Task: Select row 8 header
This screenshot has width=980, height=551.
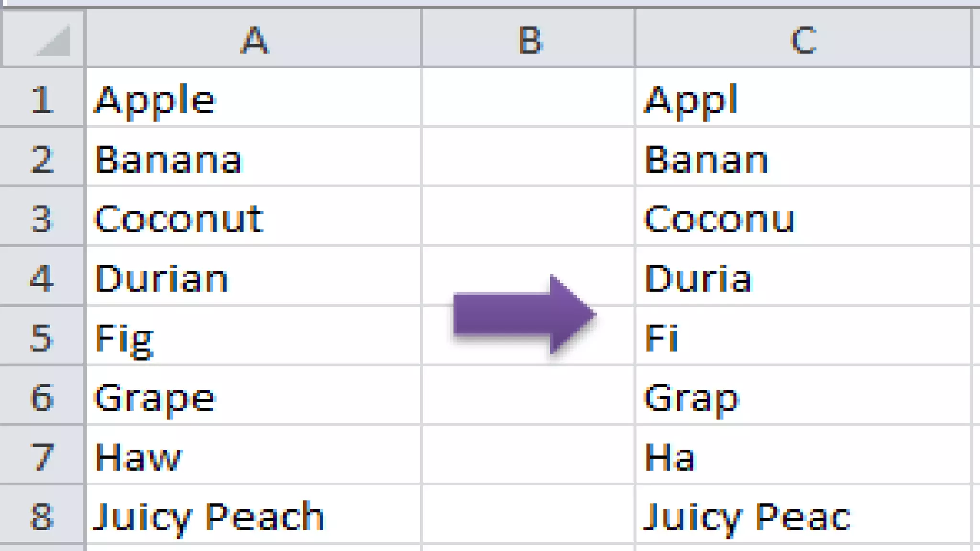Action: pos(42,516)
